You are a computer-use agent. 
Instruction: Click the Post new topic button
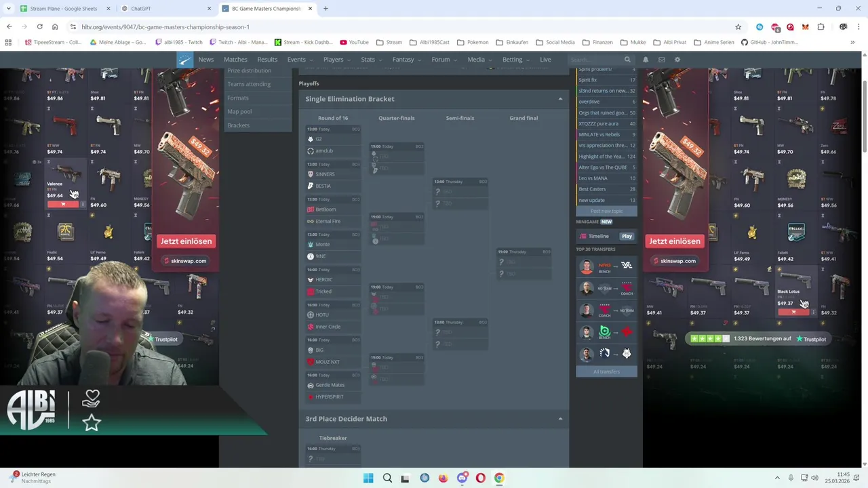click(x=606, y=211)
